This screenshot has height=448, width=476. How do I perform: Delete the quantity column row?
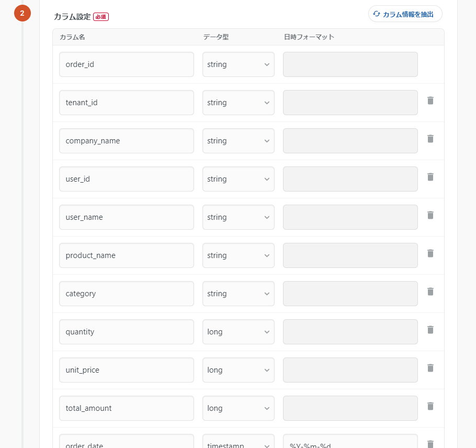pyautogui.click(x=430, y=330)
